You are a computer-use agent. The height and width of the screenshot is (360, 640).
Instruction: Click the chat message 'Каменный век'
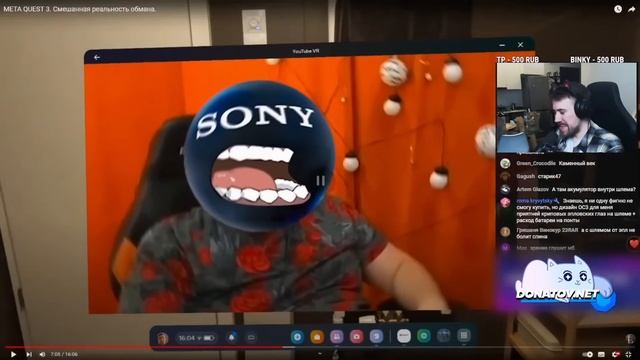tap(577, 163)
